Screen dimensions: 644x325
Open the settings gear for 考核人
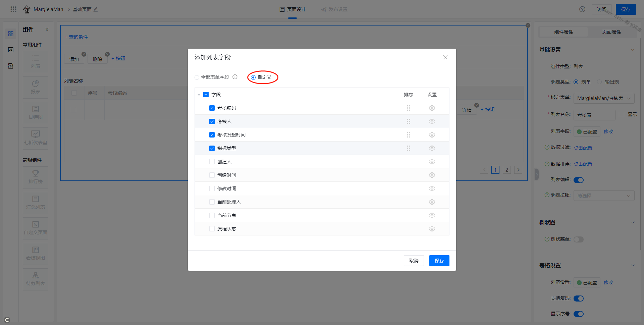coord(432,121)
